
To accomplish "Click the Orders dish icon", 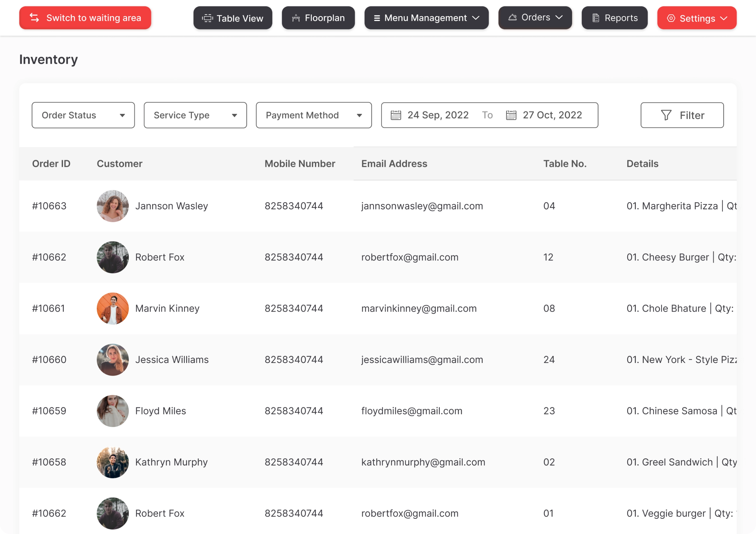I will click(x=512, y=17).
